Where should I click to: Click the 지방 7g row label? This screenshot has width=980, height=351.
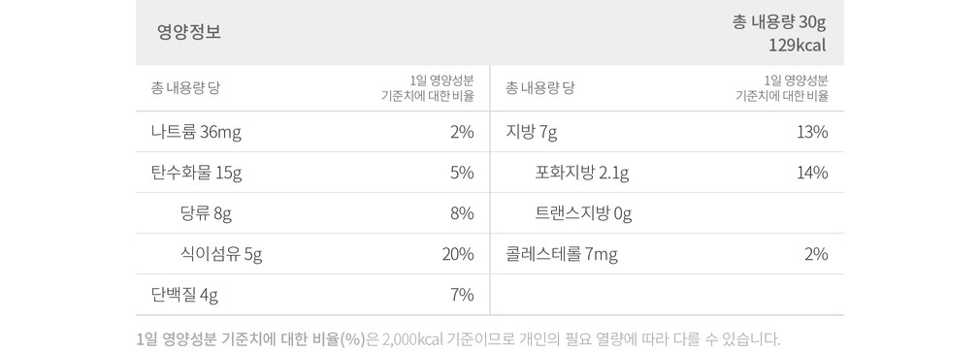pyautogui.click(x=532, y=133)
